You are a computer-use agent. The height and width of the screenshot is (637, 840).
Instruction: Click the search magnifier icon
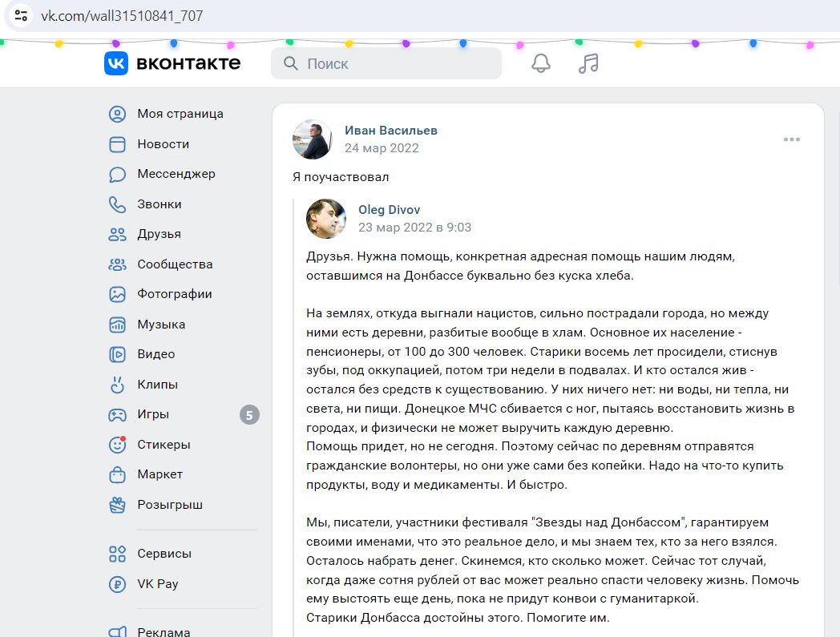pyautogui.click(x=290, y=63)
